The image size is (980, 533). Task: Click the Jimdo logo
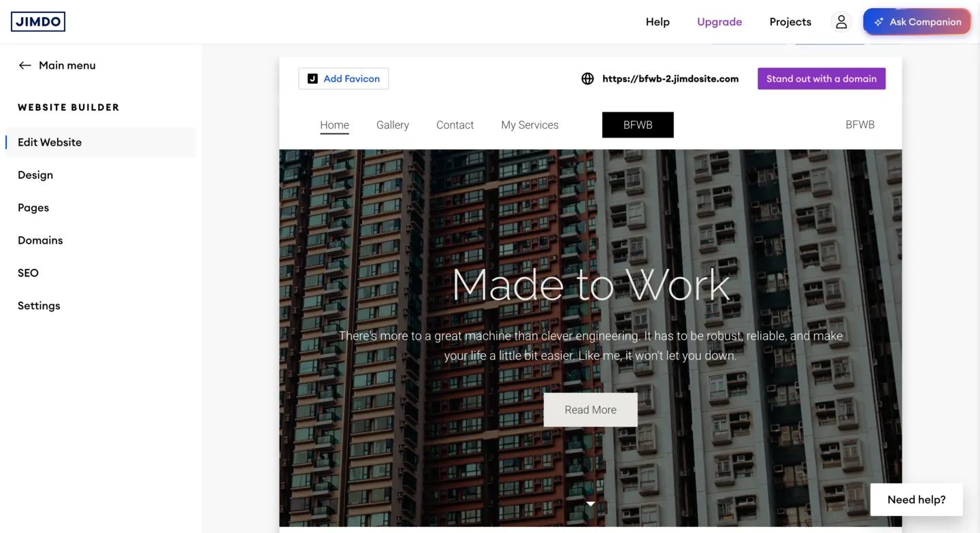(x=38, y=22)
